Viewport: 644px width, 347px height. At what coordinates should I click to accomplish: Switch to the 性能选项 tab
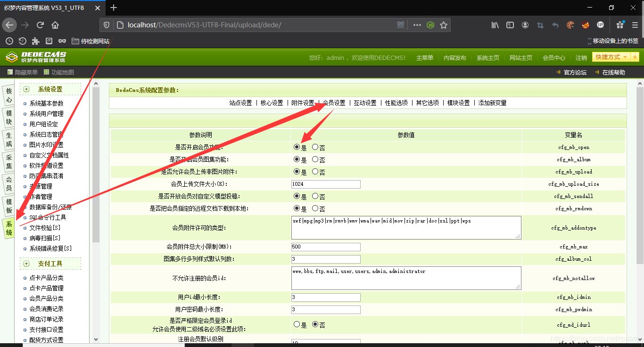(x=396, y=103)
